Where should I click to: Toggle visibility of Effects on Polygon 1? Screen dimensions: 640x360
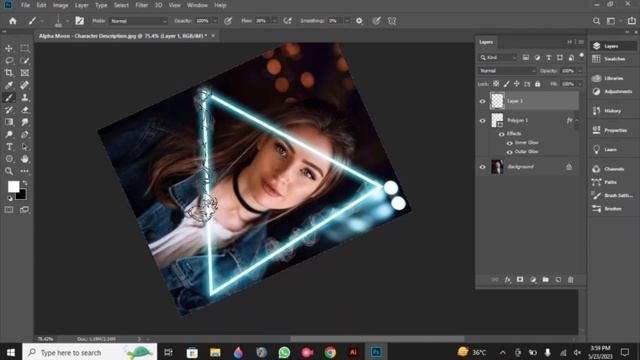(x=502, y=134)
